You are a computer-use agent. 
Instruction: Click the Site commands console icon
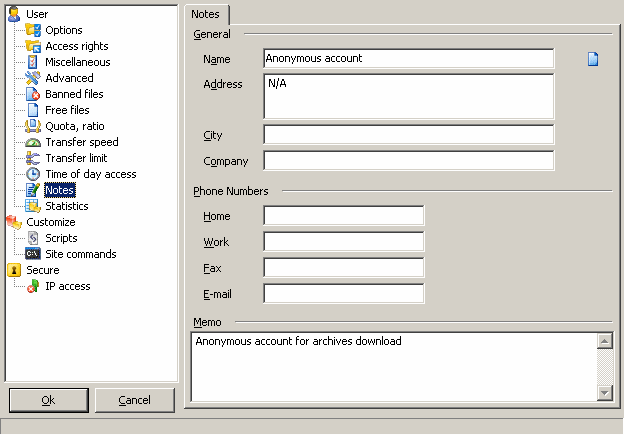tap(33, 254)
